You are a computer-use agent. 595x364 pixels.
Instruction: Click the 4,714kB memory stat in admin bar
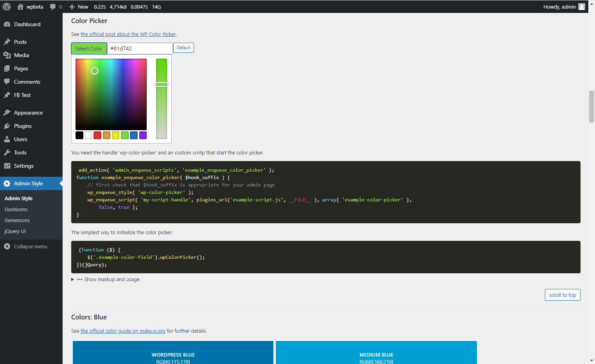click(x=118, y=7)
